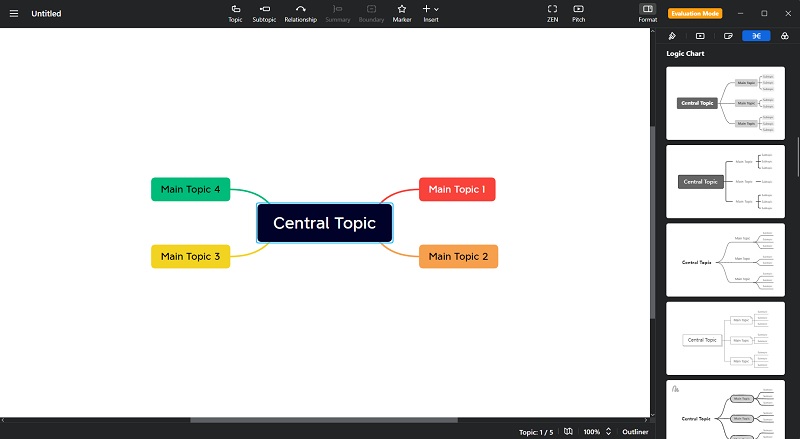The height and width of the screenshot is (439, 800).
Task: Start Pitch presentation mode
Action: 579,14
